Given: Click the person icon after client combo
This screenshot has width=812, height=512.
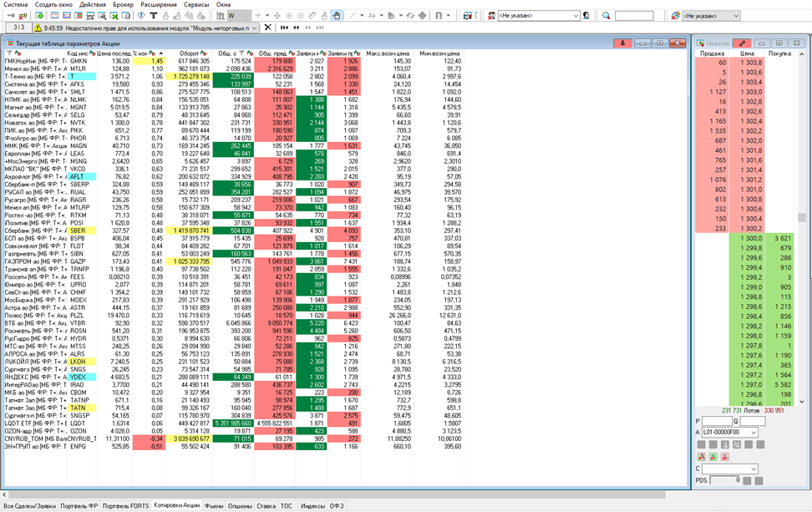Looking at the screenshot, I should coord(586,16).
